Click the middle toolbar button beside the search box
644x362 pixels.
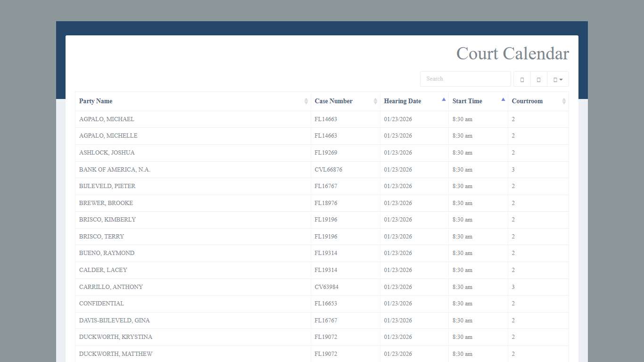click(538, 79)
